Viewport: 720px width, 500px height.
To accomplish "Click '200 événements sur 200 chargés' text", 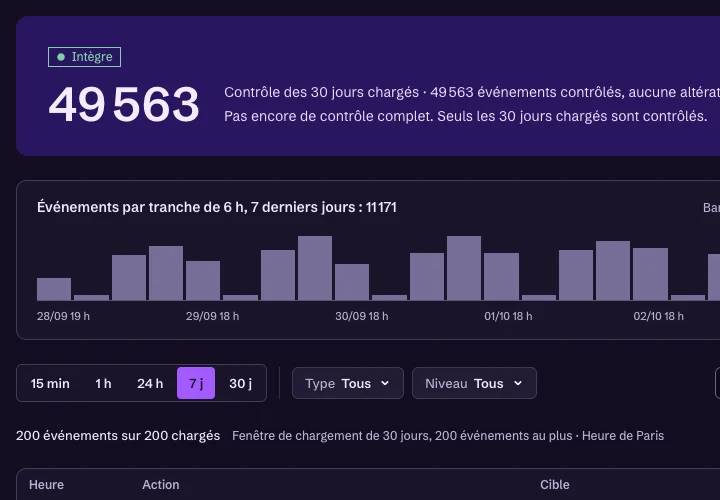I will pyautogui.click(x=118, y=436).
